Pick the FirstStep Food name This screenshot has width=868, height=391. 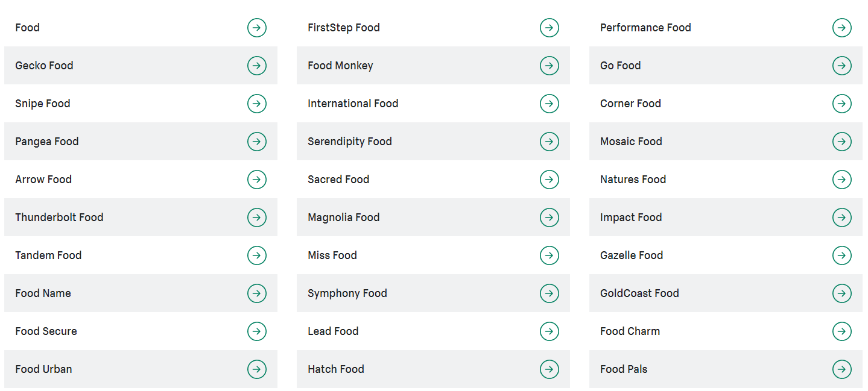click(344, 28)
